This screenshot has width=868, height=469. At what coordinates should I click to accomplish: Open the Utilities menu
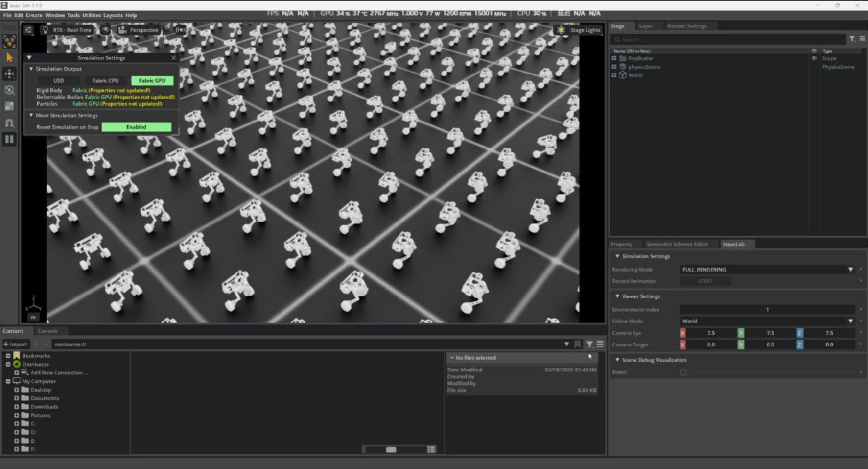tap(92, 15)
